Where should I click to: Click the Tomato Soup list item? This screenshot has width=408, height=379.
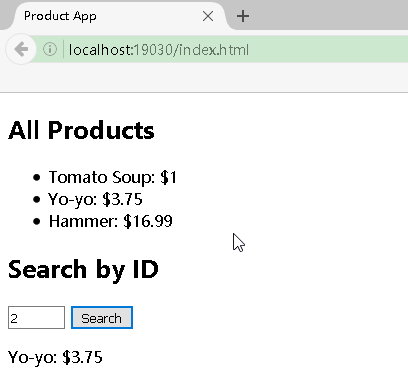[113, 177]
